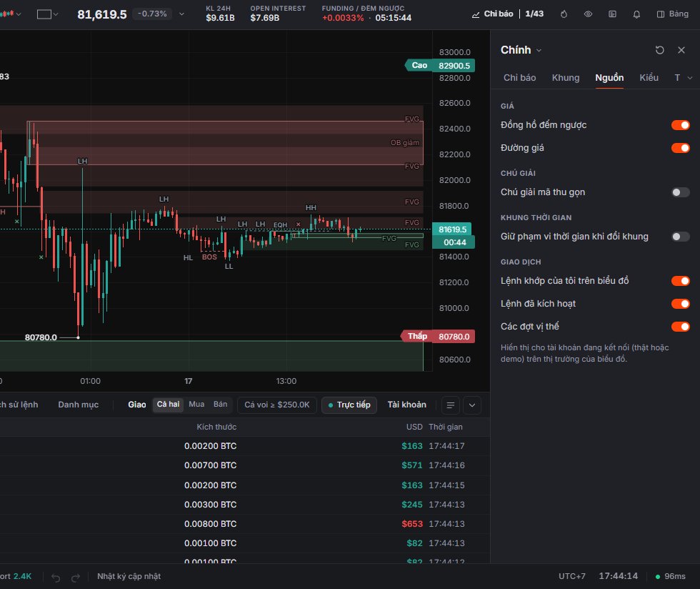Click the Cao 82900.5 price marker
This screenshot has height=589, width=700.
click(x=440, y=66)
